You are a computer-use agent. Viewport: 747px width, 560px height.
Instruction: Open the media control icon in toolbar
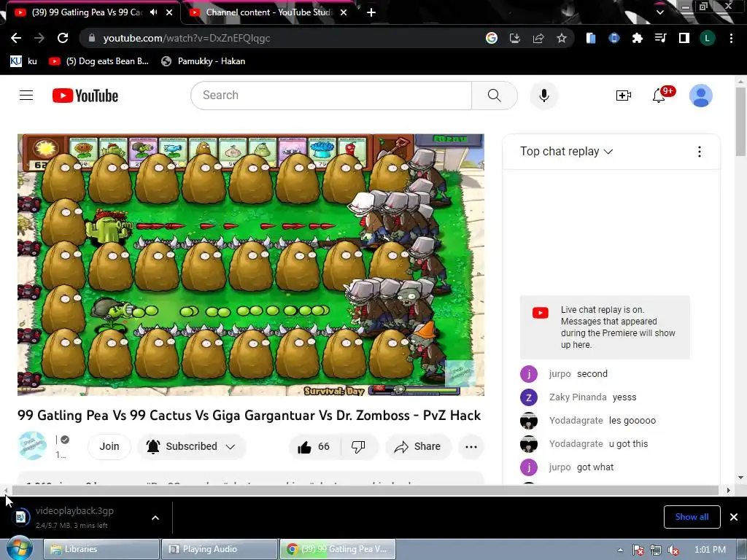pos(660,38)
